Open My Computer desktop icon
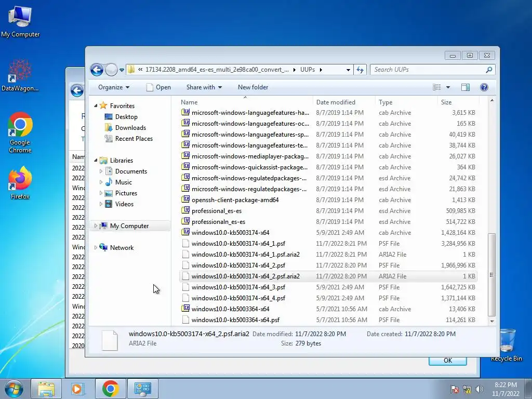The height and width of the screenshot is (399, 532). [20, 21]
